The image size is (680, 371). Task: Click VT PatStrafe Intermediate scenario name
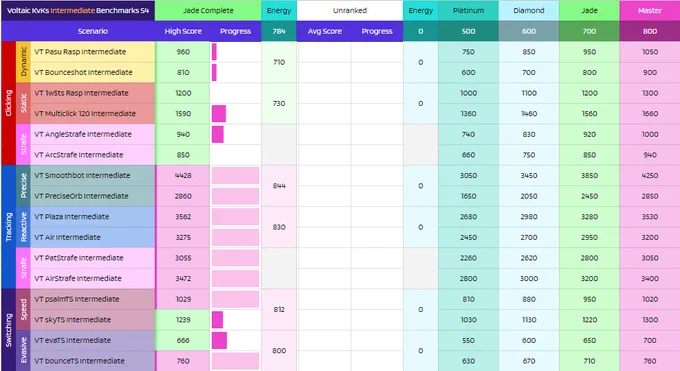[x=92, y=258]
